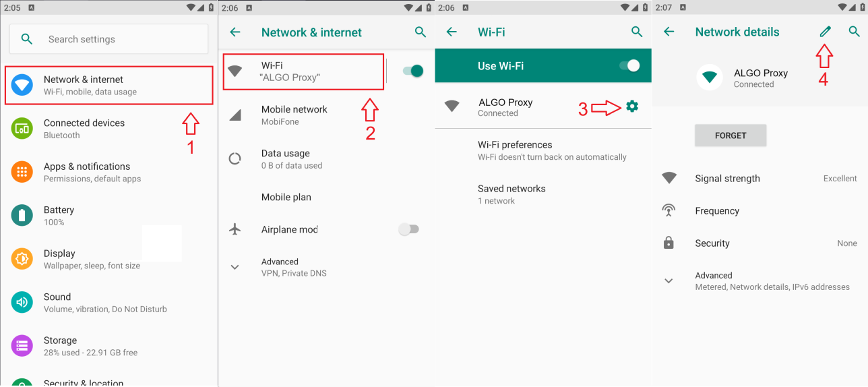Turn on Airplane mode switch

(408, 229)
